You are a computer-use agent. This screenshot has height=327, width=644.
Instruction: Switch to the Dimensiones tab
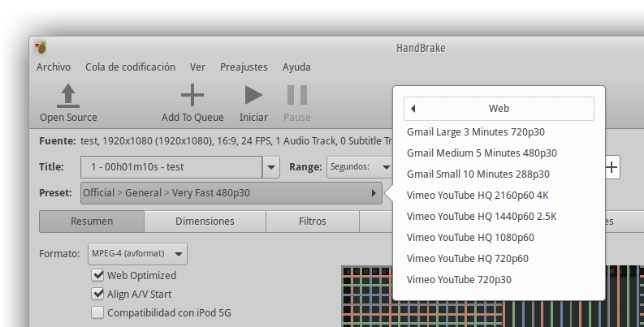pyautogui.click(x=205, y=222)
